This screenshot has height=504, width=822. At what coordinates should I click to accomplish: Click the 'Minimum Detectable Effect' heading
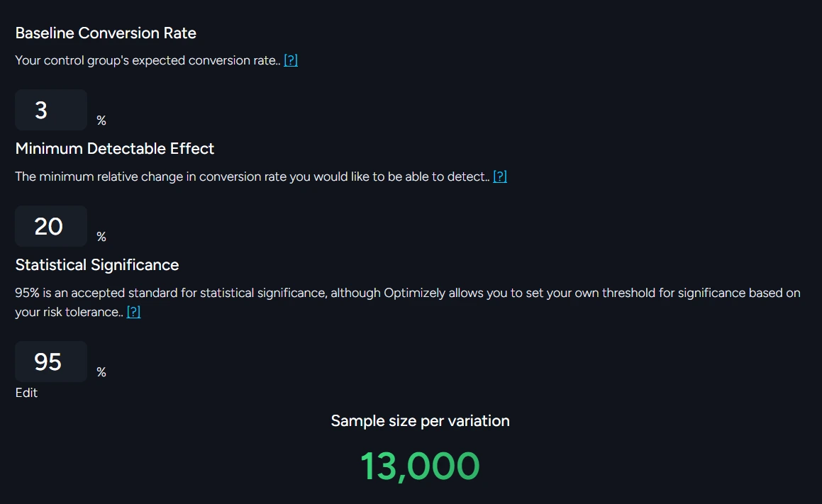tap(115, 149)
